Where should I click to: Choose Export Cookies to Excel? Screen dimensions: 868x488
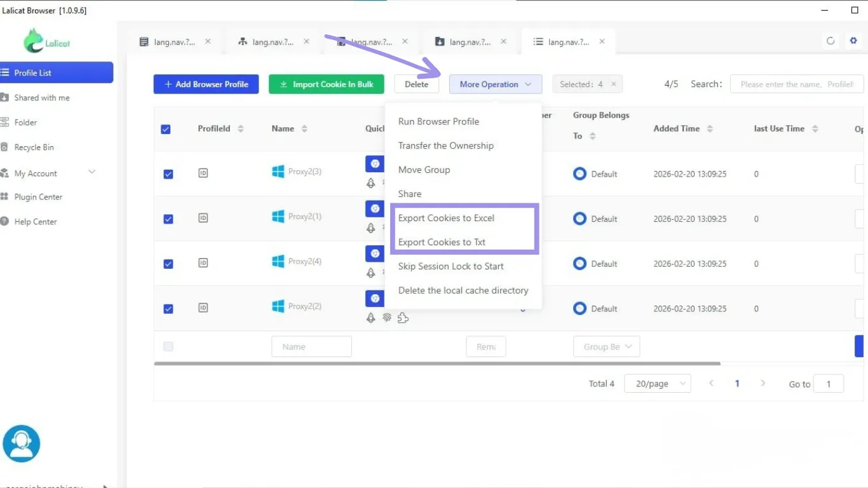[446, 218]
